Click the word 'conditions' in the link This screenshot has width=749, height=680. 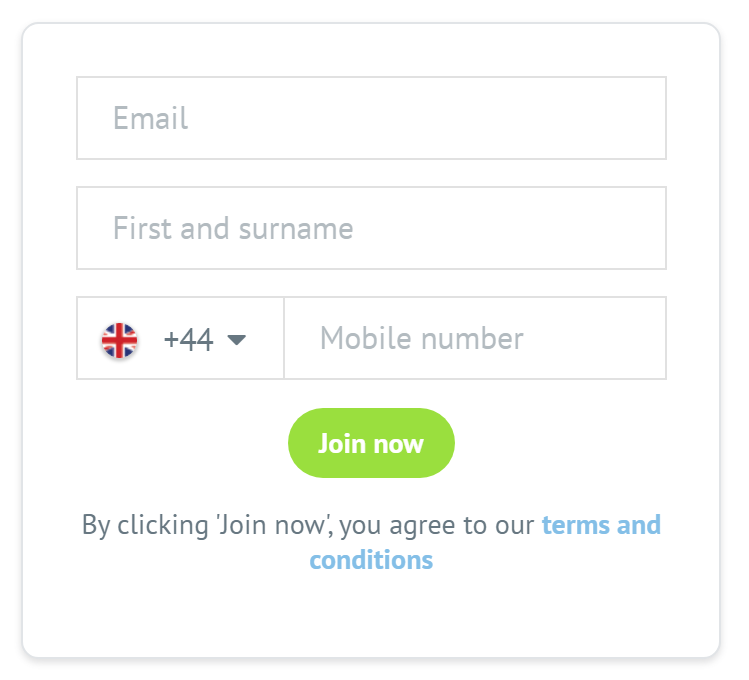point(371,560)
